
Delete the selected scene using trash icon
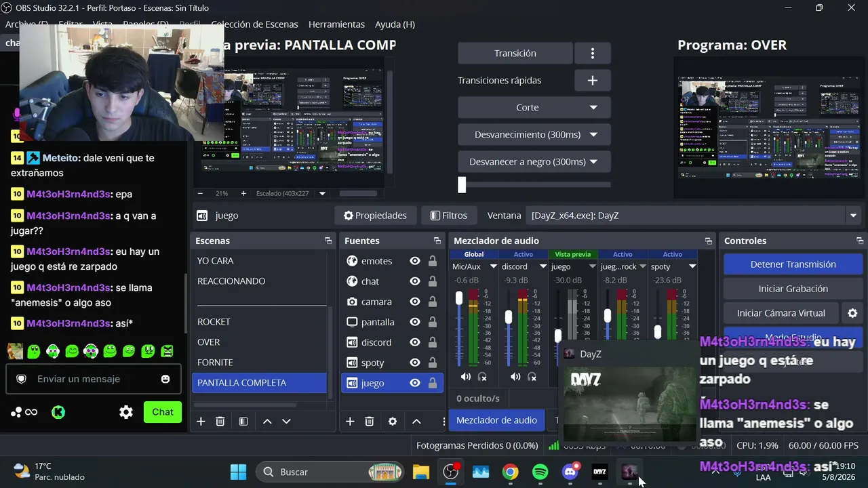(220, 422)
